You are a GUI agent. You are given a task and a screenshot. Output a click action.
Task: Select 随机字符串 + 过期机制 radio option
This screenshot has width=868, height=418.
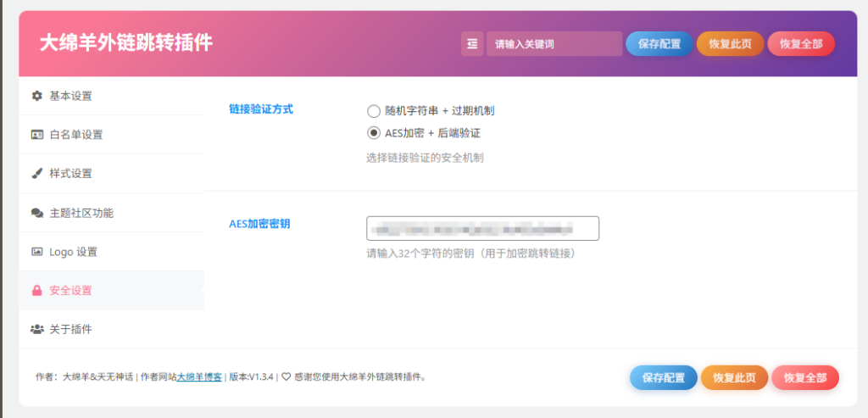pyautogui.click(x=374, y=111)
